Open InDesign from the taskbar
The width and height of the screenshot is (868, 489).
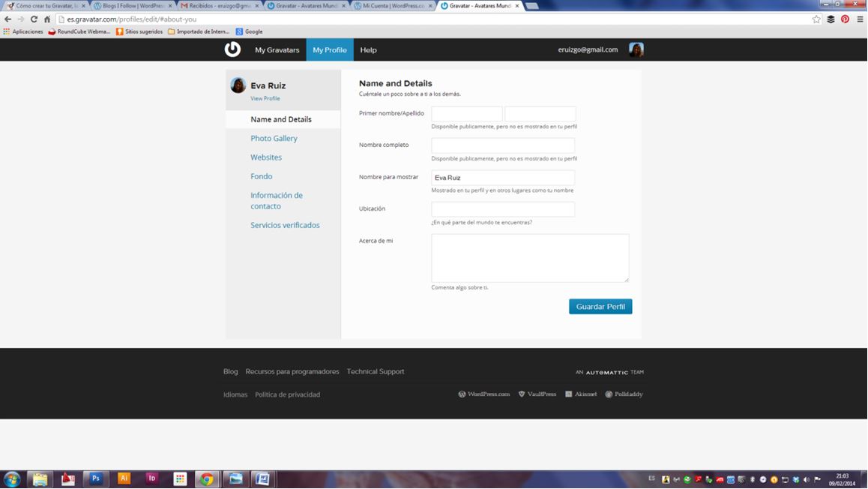tap(151, 478)
